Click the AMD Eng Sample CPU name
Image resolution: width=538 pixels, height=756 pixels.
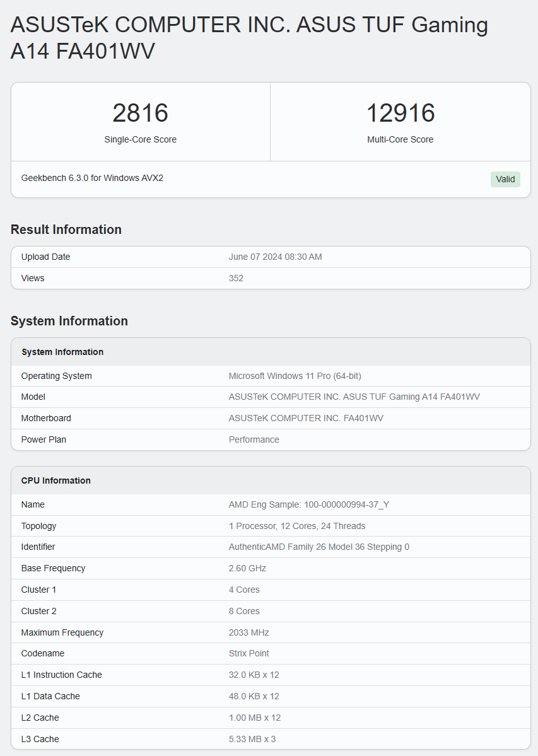point(308,505)
